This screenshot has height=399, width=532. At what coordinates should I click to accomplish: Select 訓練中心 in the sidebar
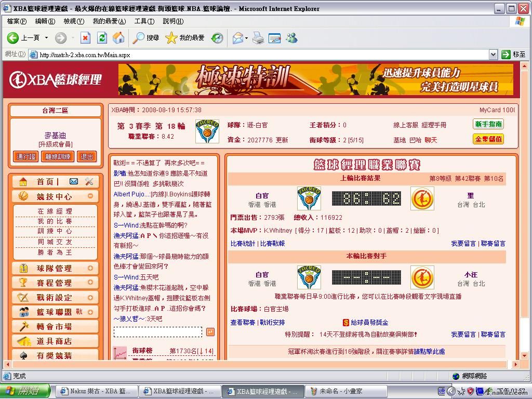click(x=55, y=231)
